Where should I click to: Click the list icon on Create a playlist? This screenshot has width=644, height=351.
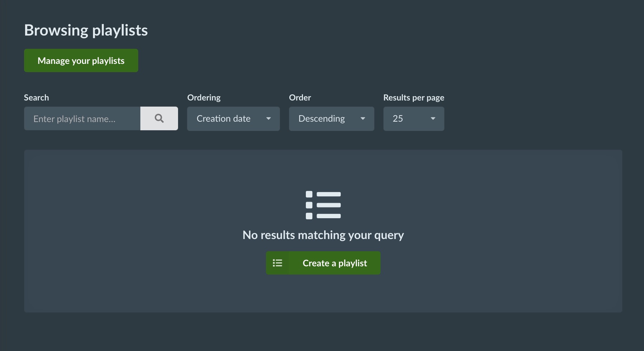click(277, 263)
